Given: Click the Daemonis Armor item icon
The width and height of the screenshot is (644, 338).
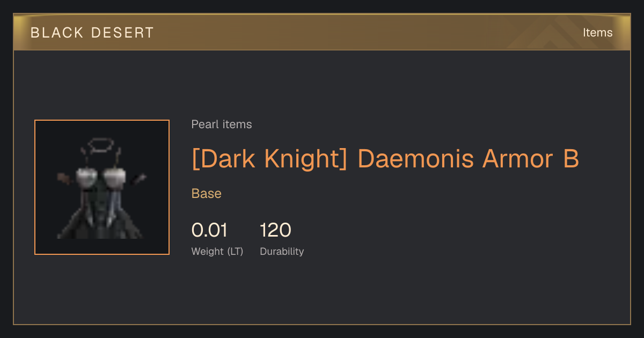Looking at the screenshot, I should [102, 187].
